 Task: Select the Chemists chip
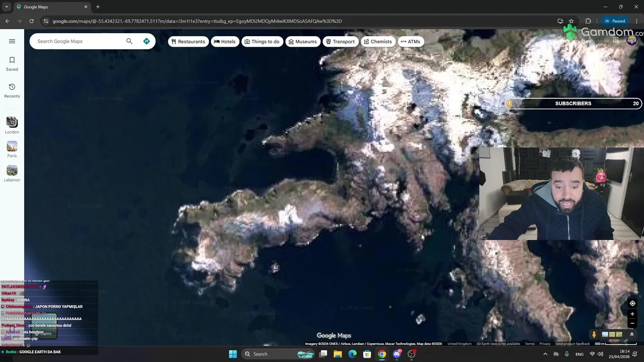tap(378, 42)
